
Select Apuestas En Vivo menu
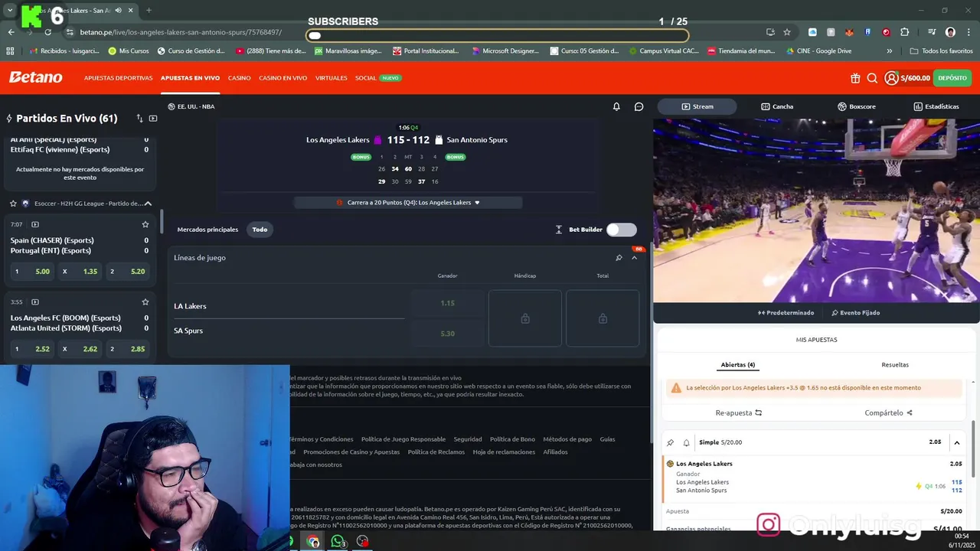coord(190,78)
